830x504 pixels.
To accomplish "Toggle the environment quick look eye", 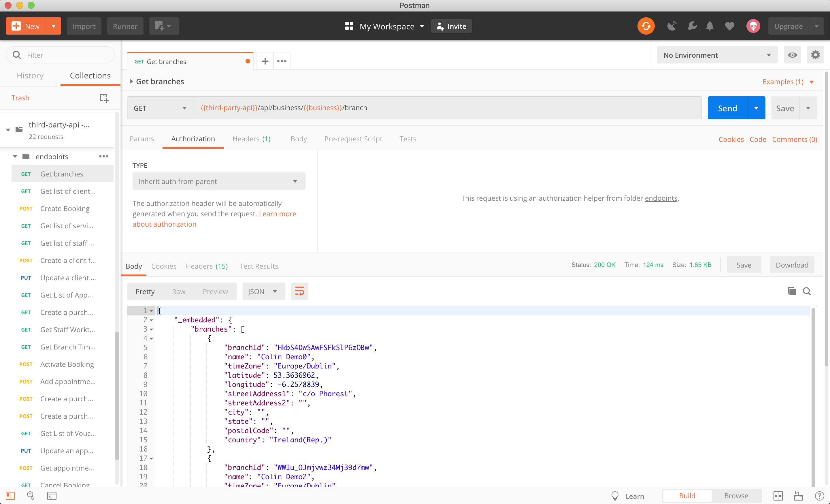I will point(792,55).
